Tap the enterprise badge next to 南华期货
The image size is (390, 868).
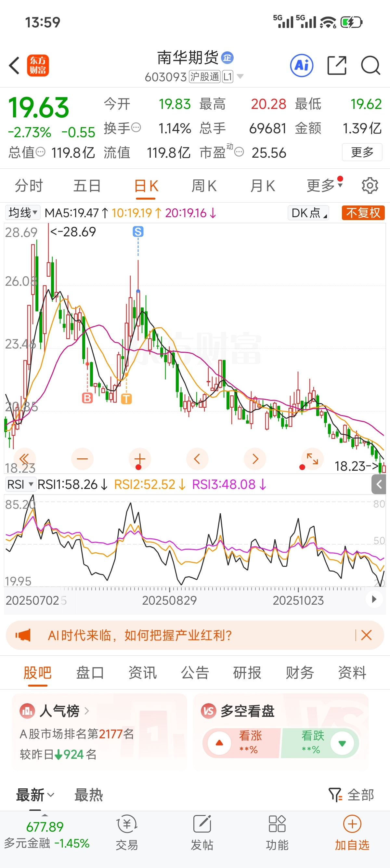point(227,58)
